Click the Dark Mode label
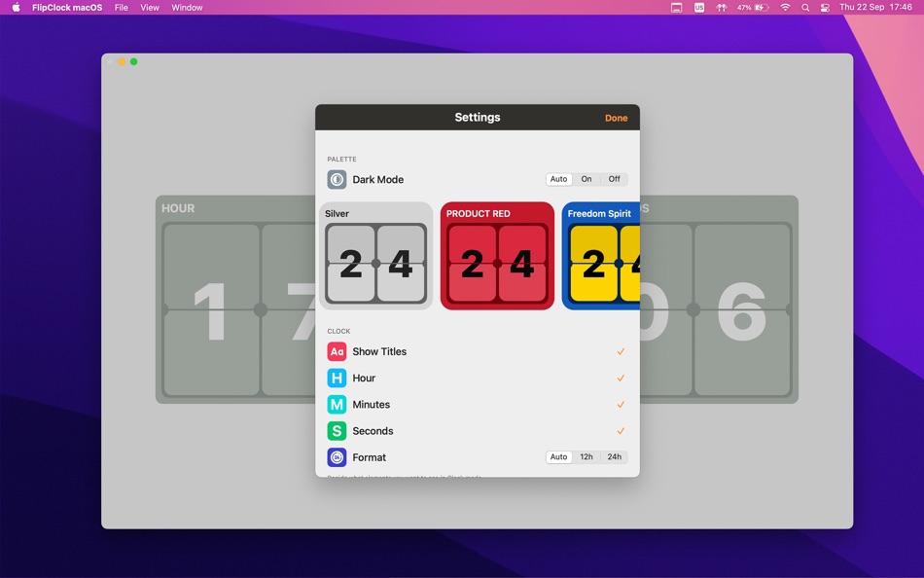Screen dimensions: 924x578 click(x=377, y=179)
